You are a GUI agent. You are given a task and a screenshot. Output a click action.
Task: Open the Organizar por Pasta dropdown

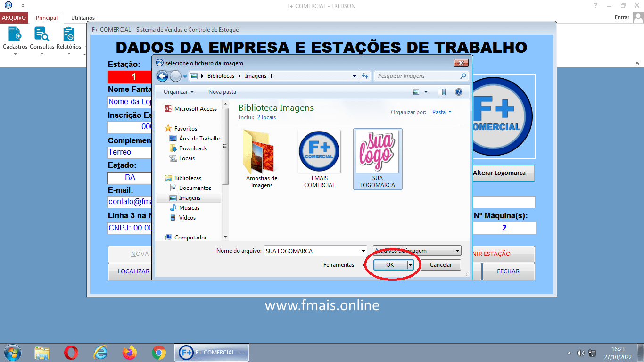[x=442, y=112]
